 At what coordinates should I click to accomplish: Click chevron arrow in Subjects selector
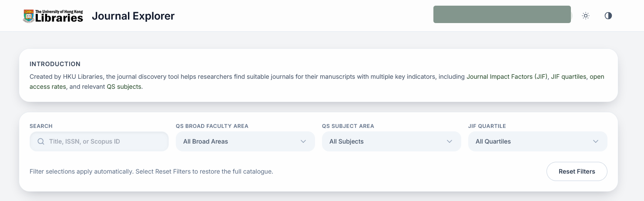coord(449,141)
